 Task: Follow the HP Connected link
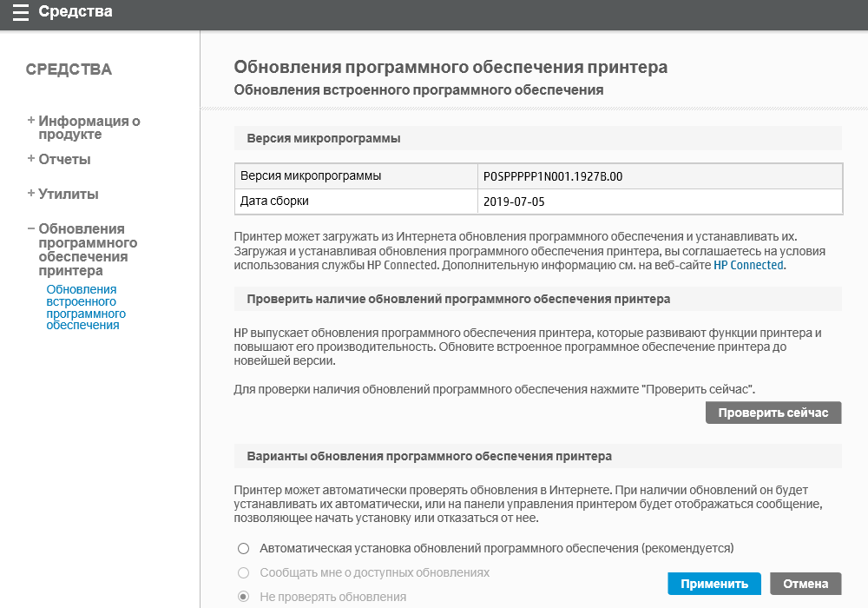(748, 266)
